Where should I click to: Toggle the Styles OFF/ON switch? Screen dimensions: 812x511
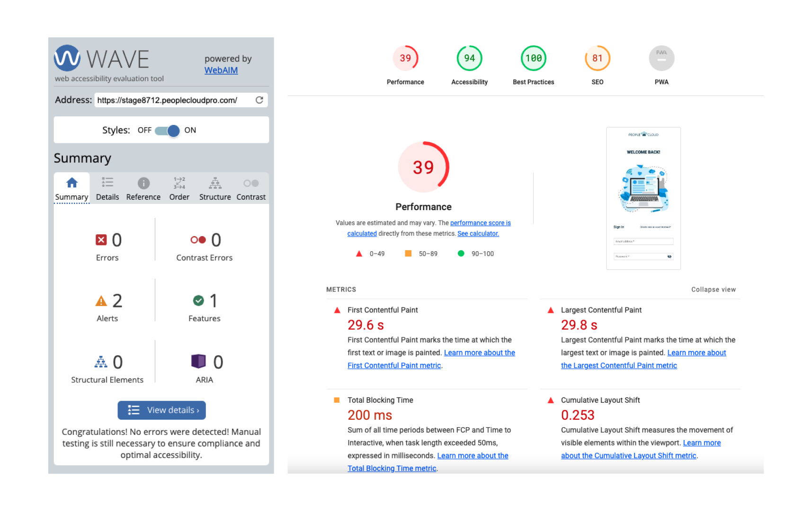tap(167, 131)
